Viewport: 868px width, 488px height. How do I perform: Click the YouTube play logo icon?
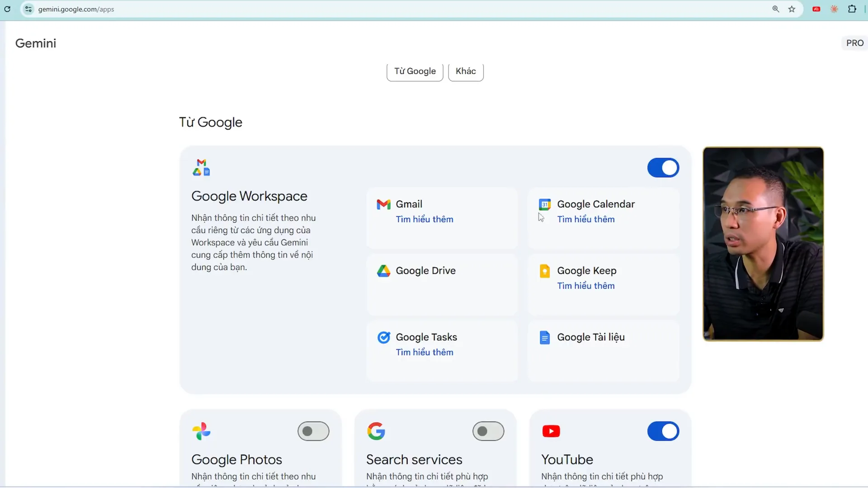[551, 431]
